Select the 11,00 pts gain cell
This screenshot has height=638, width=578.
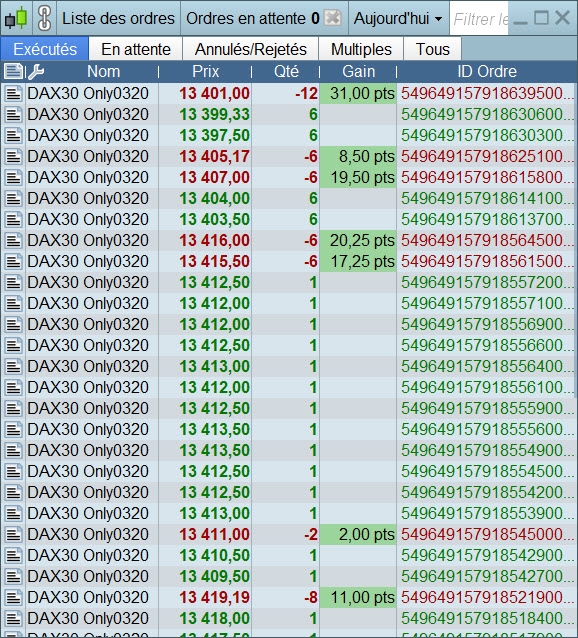click(358, 598)
